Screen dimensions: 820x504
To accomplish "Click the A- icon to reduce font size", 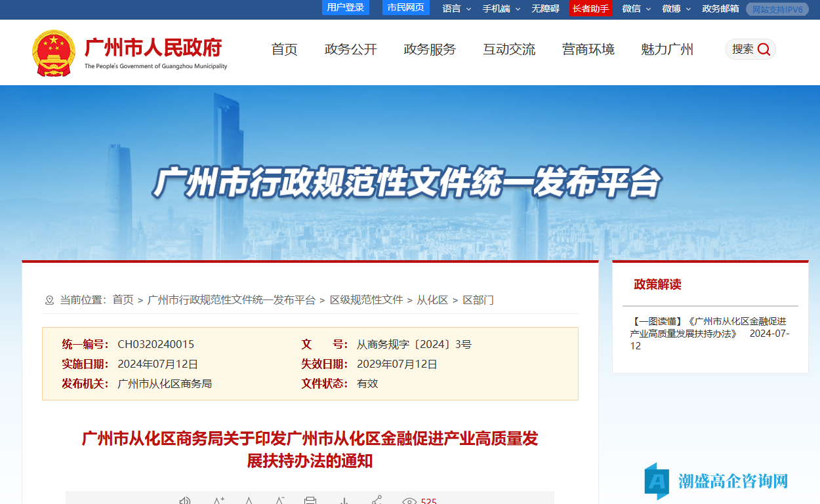I will 279,499.
